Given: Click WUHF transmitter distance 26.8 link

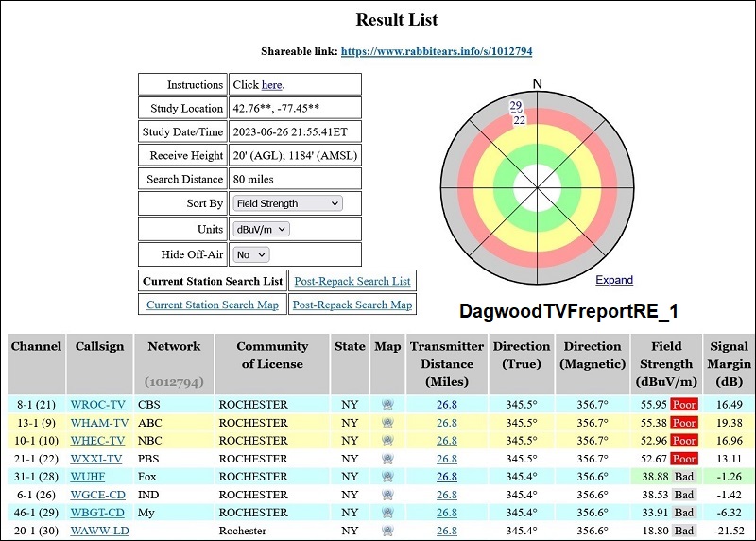Looking at the screenshot, I should 446,477.
